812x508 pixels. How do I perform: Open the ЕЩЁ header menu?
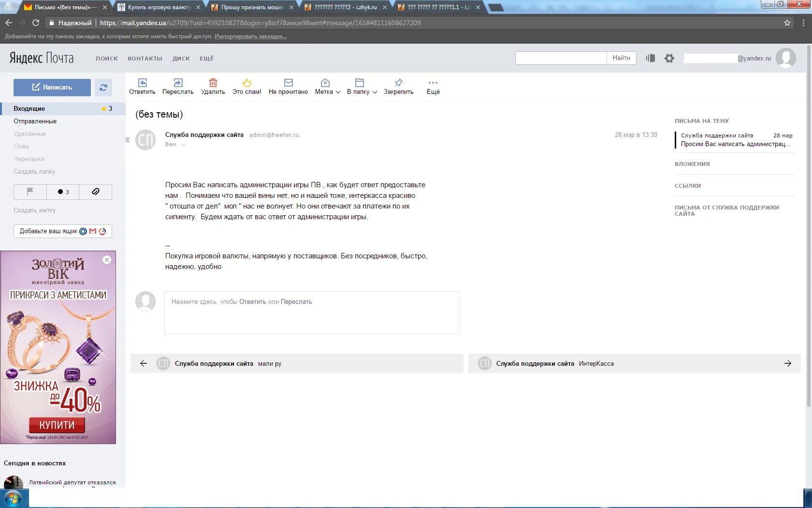coord(207,59)
